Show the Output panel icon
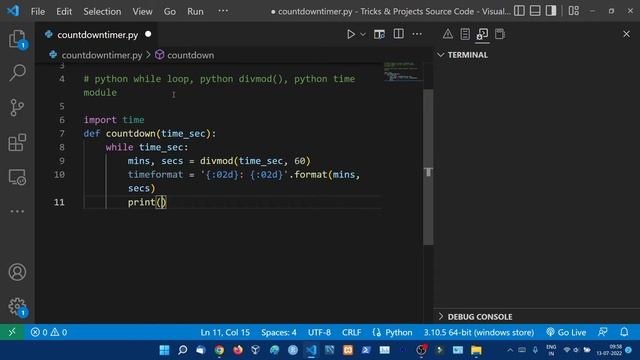The height and width of the screenshot is (360, 640). click(465, 34)
